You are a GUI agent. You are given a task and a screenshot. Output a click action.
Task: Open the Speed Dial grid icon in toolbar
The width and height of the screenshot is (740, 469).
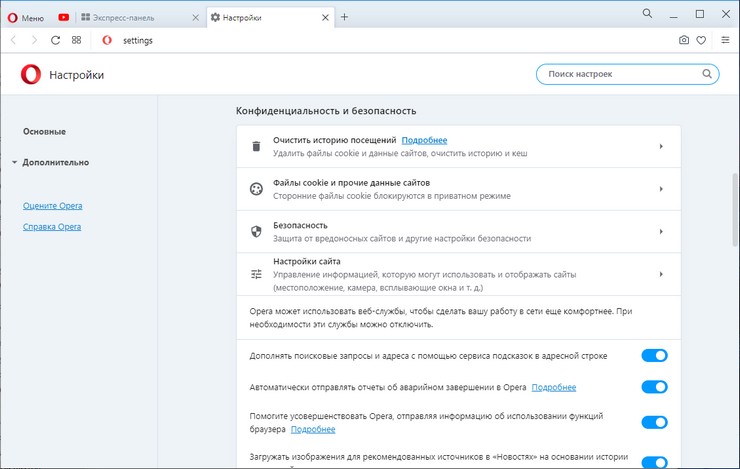click(x=77, y=40)
